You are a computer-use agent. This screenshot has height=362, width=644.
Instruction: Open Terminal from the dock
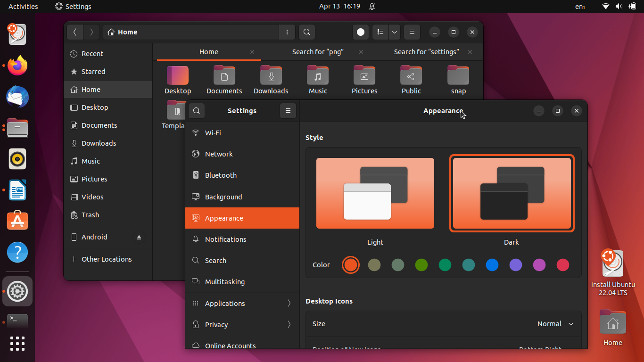17,321
